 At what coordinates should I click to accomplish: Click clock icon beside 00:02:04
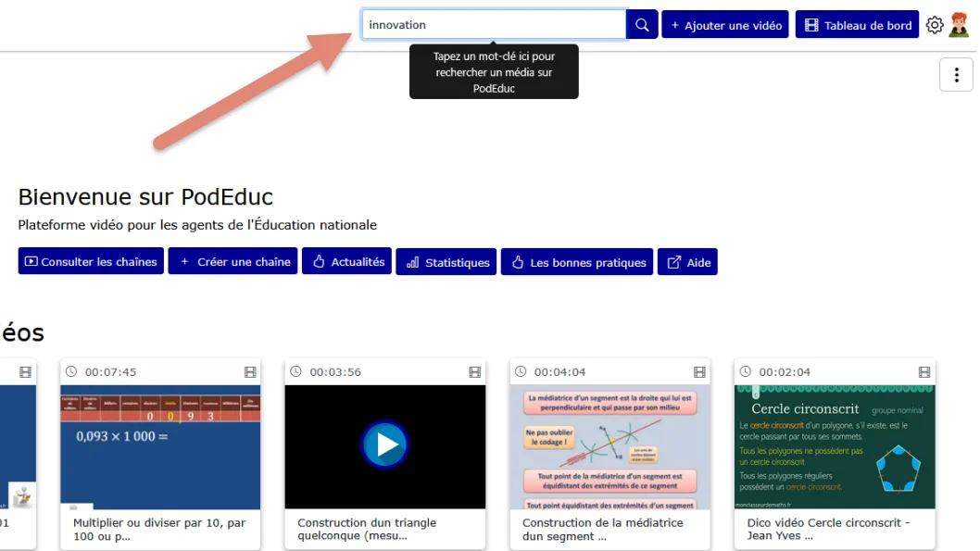point(746,371)
